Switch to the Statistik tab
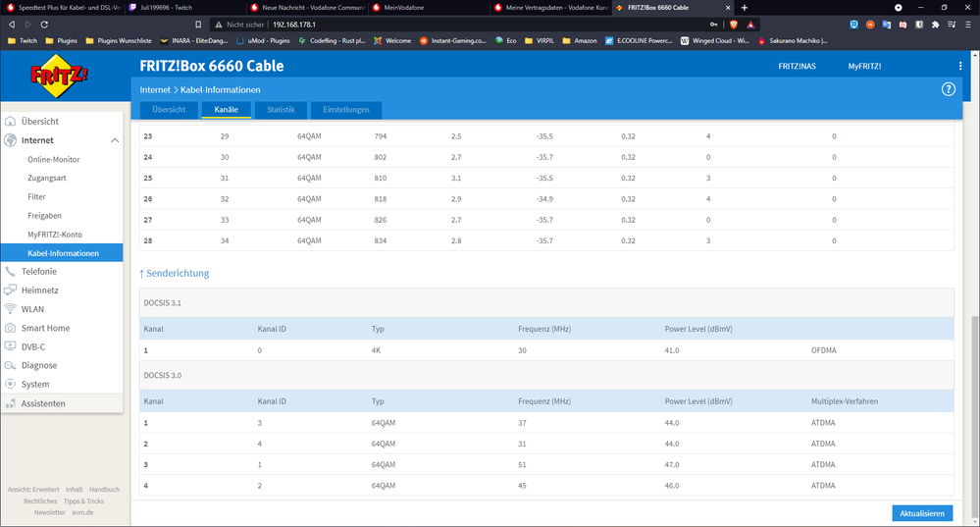This screenshot has height=527, width=980. 281,109
